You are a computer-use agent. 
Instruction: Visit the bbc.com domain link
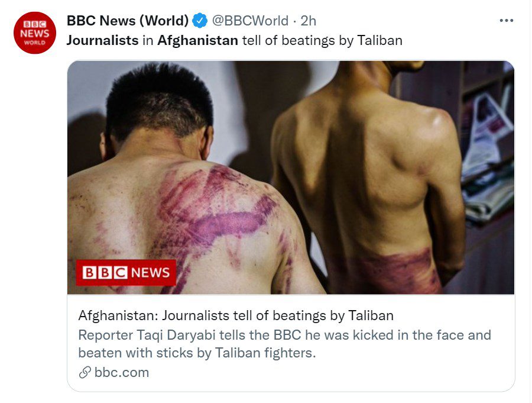pyautogui.click(x=122, y=372)
